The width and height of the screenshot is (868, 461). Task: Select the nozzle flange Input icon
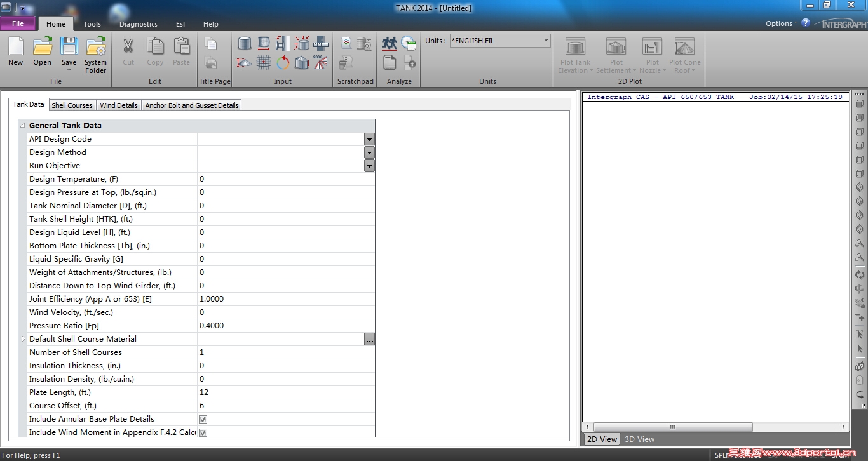tap(283, 43)
